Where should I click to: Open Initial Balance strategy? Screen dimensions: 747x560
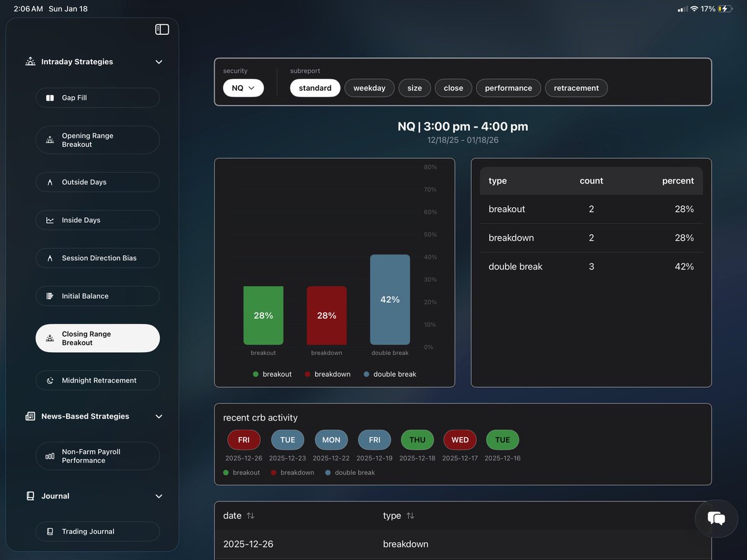click(98, 296)
